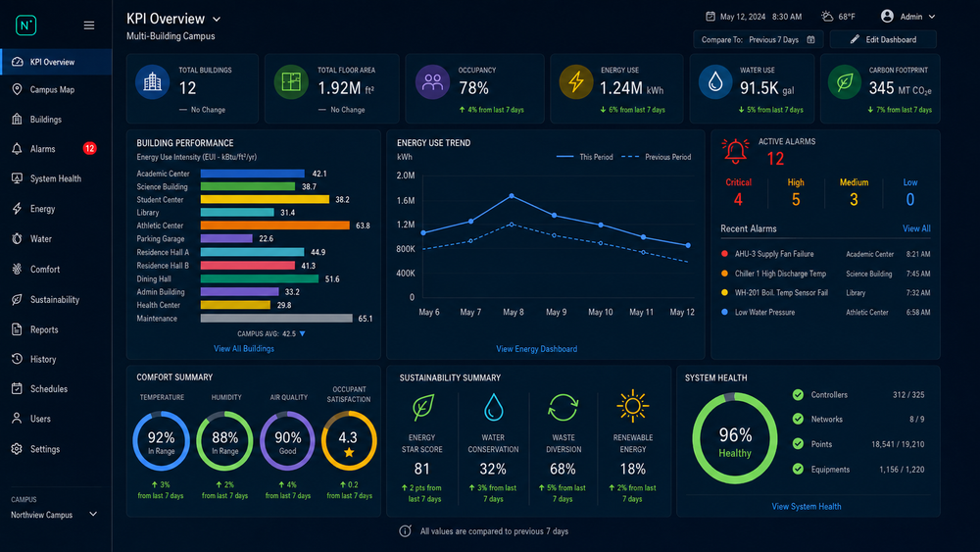
Task: Click the Critical alarm count 4
Action: click(x=738, y=199)
